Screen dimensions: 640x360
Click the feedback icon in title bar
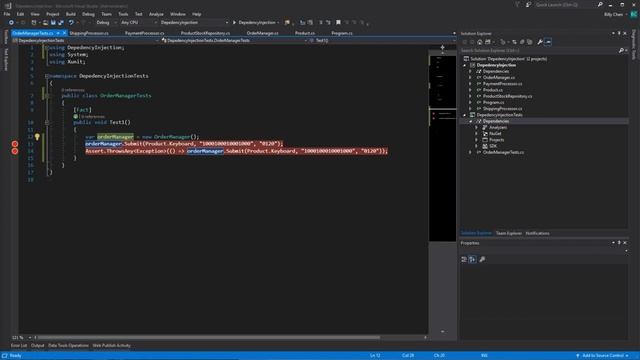[528, 4]
